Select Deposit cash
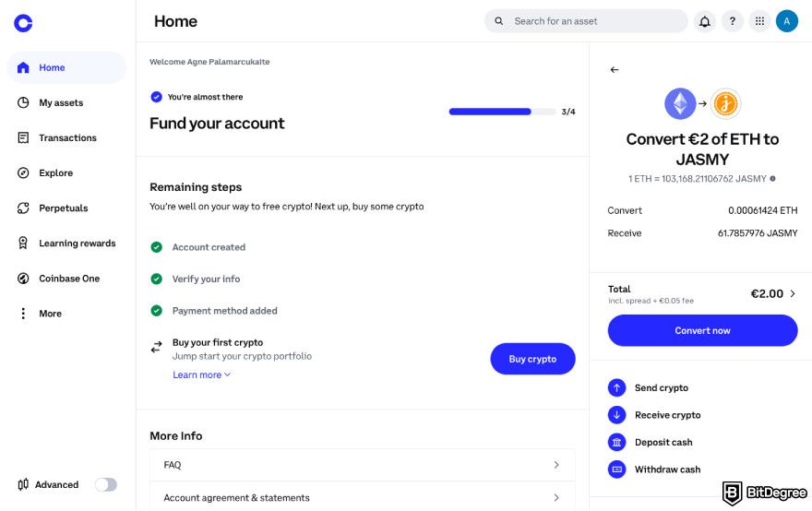Viewport: 812px width, 511px height. tap(663, 442)
